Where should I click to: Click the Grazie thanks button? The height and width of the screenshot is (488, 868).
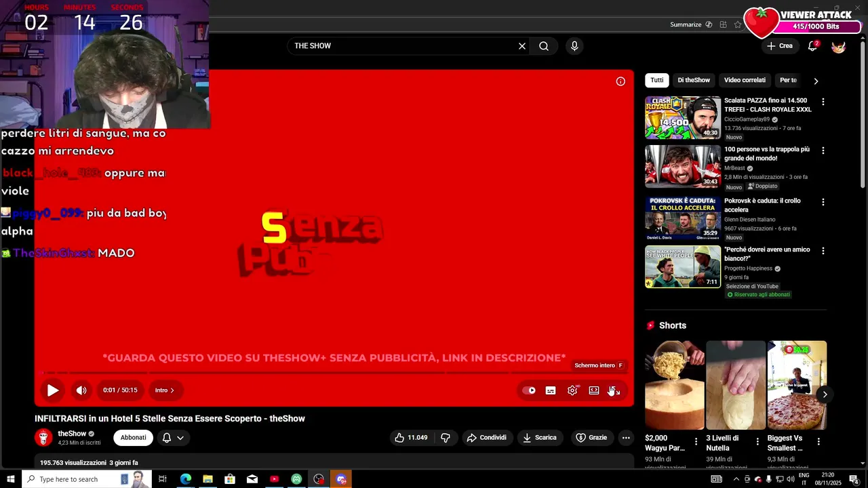click(591, 438)
